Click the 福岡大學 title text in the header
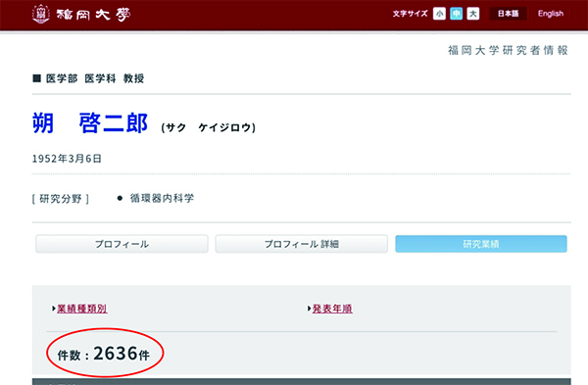The width and height of the screenshot is (588, 385). pos(93,15)
